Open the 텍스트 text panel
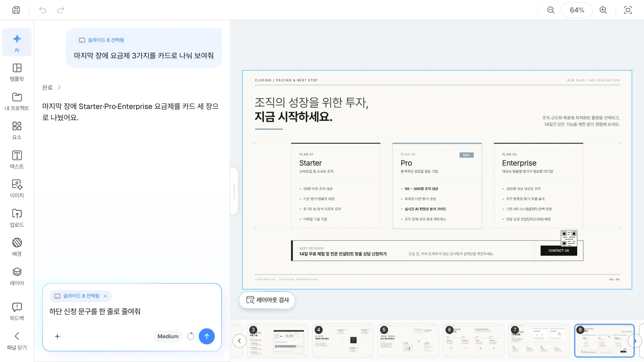The height and width of the screenshot is (362, 644). pyautogui.click(x=17, y=160)
